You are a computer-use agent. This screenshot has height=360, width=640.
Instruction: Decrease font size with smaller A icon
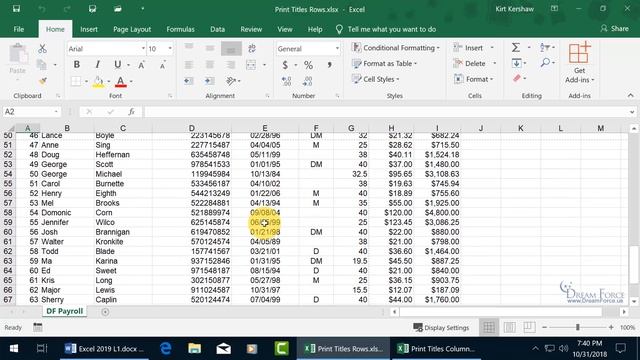coord(162,65)
